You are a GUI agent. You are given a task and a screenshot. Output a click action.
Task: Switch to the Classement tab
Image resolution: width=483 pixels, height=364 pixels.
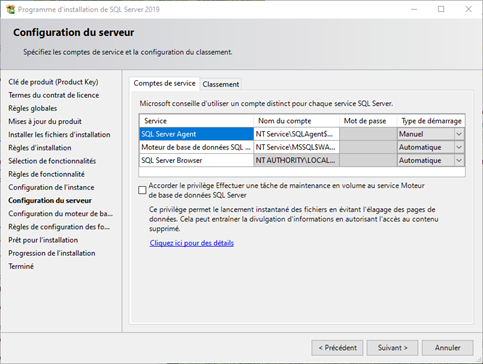(x=221, y=84)
